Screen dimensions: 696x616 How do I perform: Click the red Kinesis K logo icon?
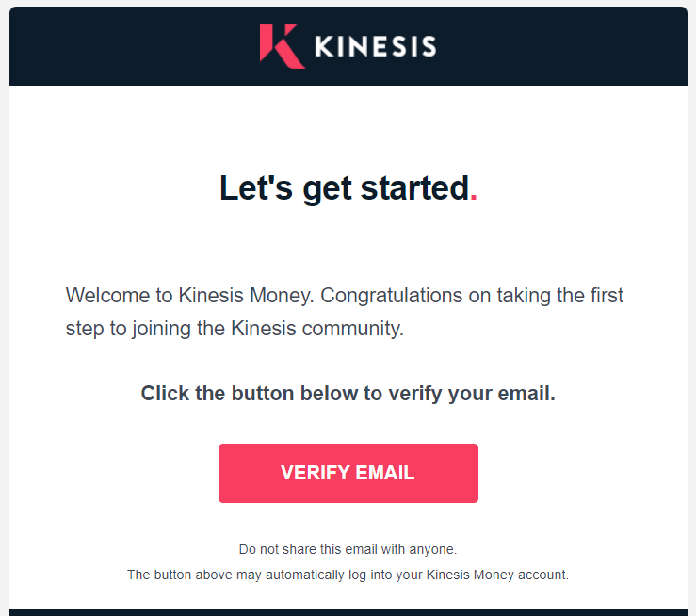click(x=283, y=46)
